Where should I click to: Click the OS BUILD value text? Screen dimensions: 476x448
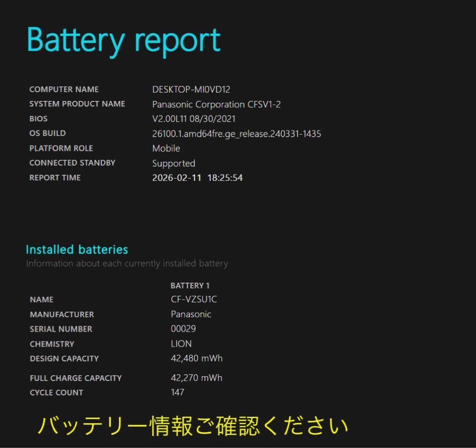tap(236, 133)
